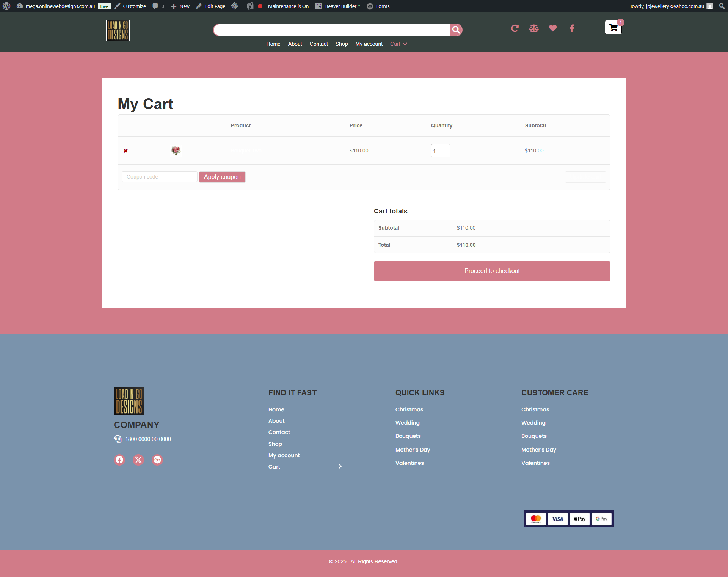The image size is (728, 577).
Task: Open the shopping cart icon
Action: [x=613, y=27]
